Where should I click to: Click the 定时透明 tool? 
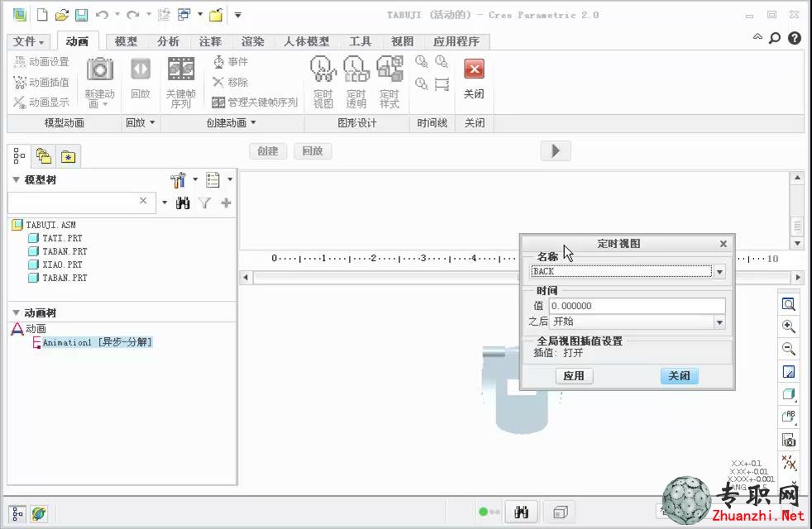click(356, 83)
